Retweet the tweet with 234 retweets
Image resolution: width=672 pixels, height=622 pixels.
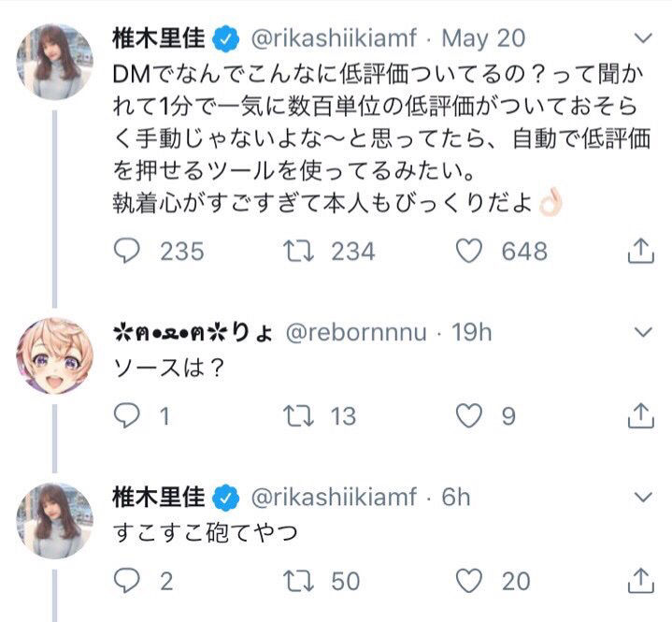(x=298, y=251)
